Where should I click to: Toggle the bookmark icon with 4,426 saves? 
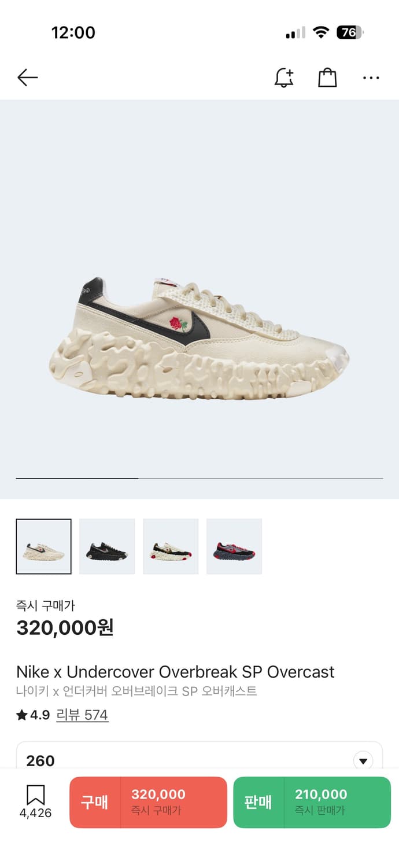(36, 801)
